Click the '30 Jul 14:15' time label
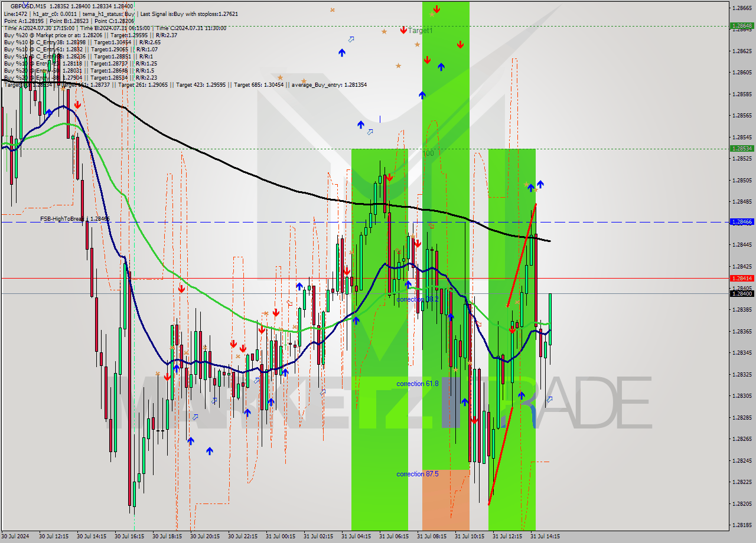The width and height of the screenshot is (756, 543). point(92,537)
